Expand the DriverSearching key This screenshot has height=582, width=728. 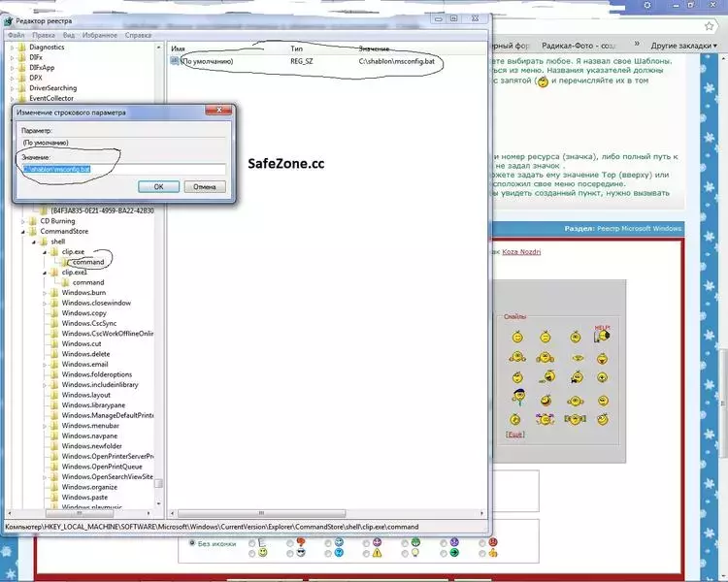12,87
